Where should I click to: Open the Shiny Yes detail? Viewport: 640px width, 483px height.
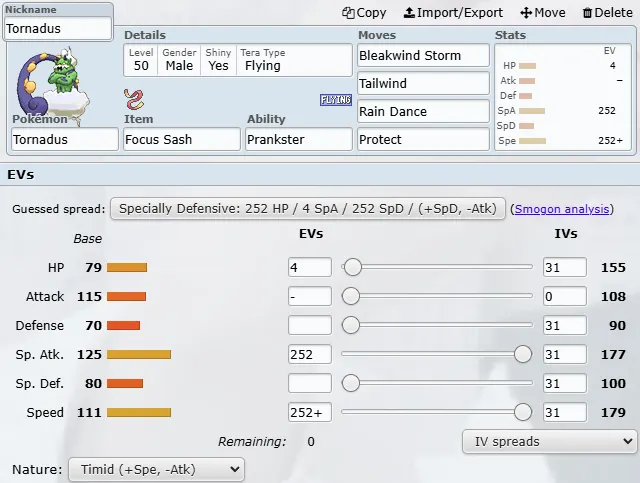coord(218,60)
